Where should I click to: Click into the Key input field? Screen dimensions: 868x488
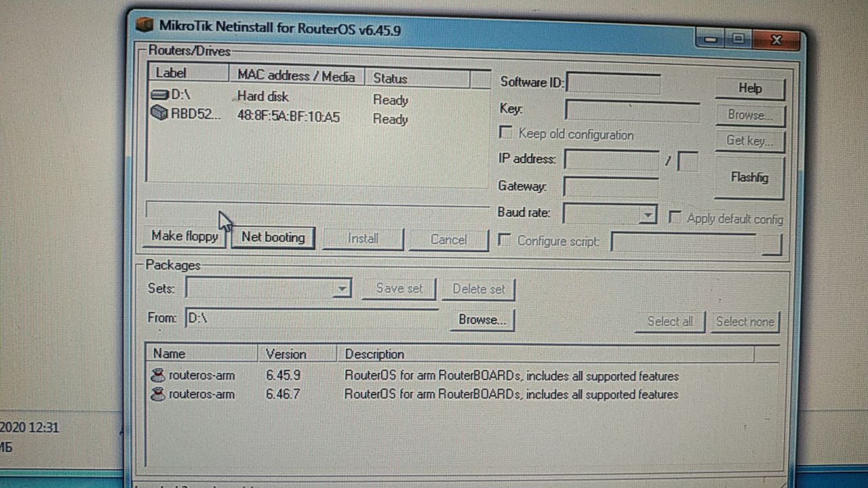[x=632, y=111]
